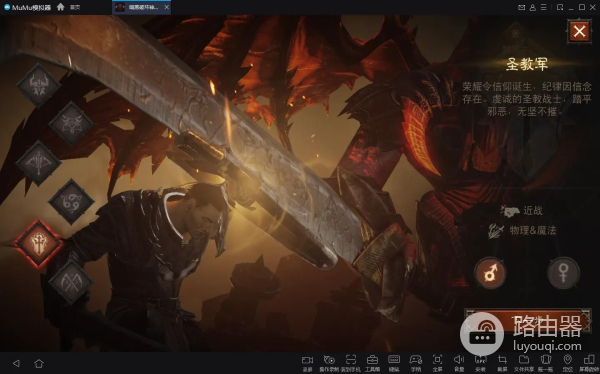Open the MuMu mail envelope icon
This screenshot has width=600, height=374.
click(x=521, y=7)
